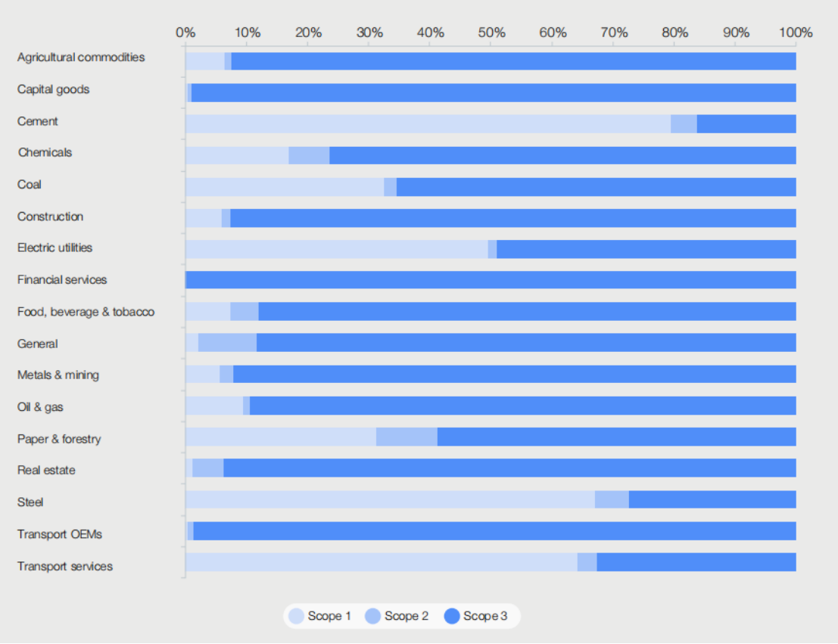Select the Financial services bar
Viewport: 838px width, 644px height.
tap(491, 280)
